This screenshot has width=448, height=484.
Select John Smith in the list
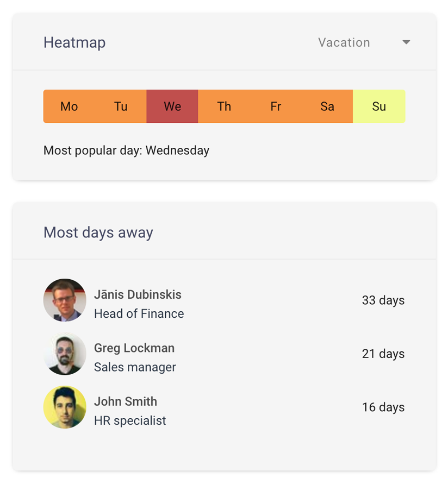(125, 401)
